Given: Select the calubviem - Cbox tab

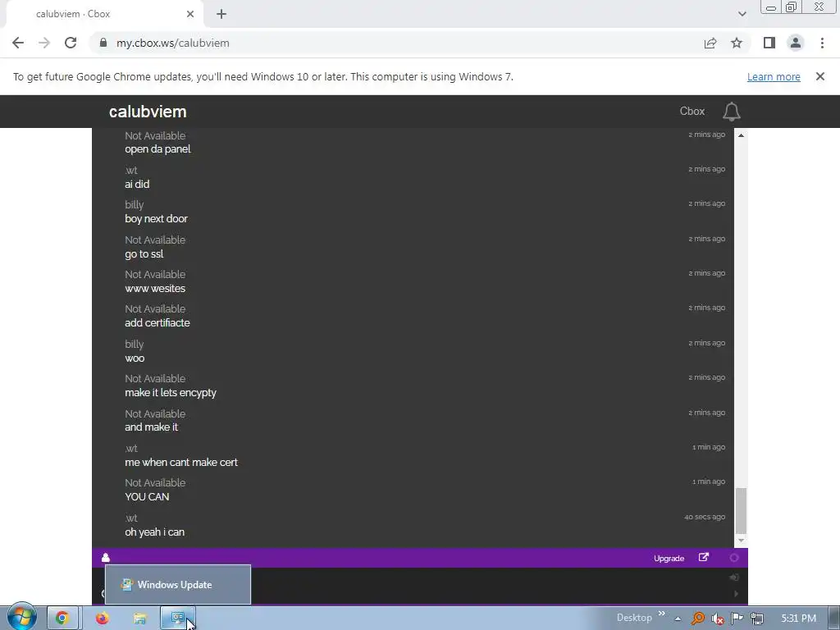Looking at the screenshot, I should click(104, 14).
